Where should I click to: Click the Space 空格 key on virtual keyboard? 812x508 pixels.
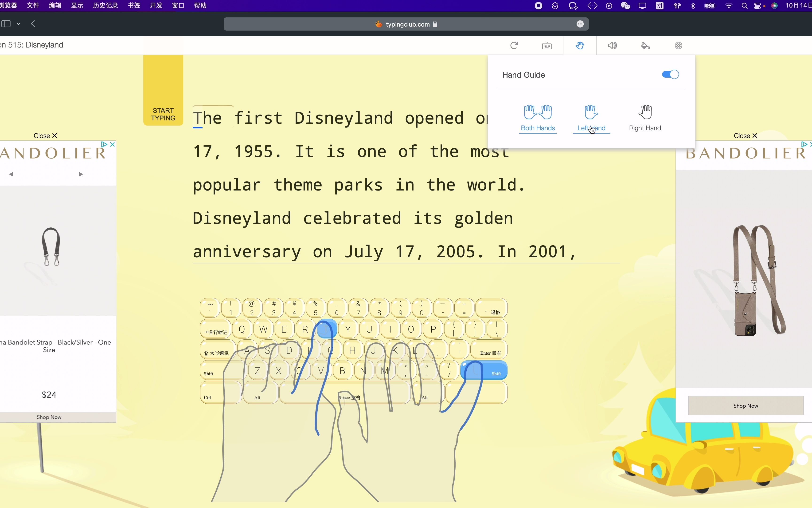tap(345, 393)
